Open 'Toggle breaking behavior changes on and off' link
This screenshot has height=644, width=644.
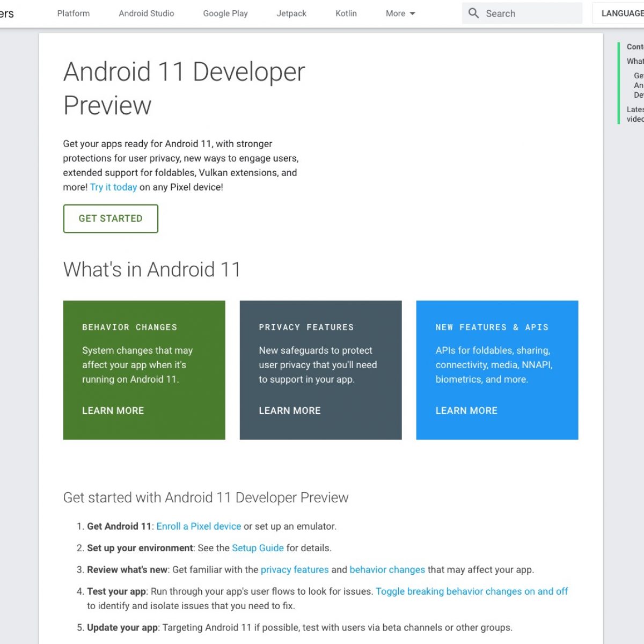472,591
